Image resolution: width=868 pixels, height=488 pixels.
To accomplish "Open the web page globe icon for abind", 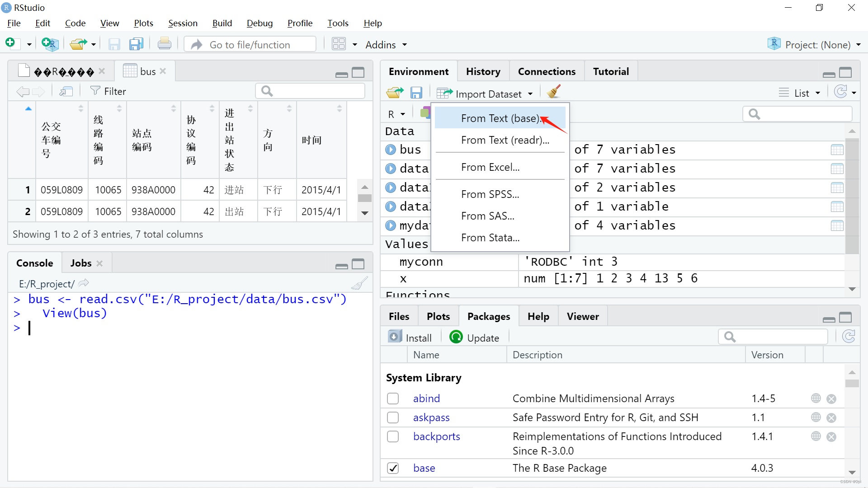I will click(x=816, y=399).
